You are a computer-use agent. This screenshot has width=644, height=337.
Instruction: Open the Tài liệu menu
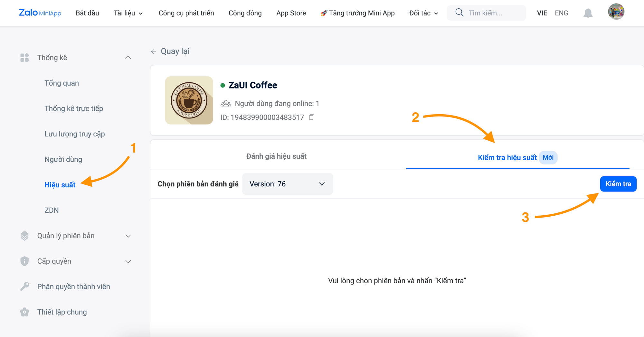tap(128, 13)
